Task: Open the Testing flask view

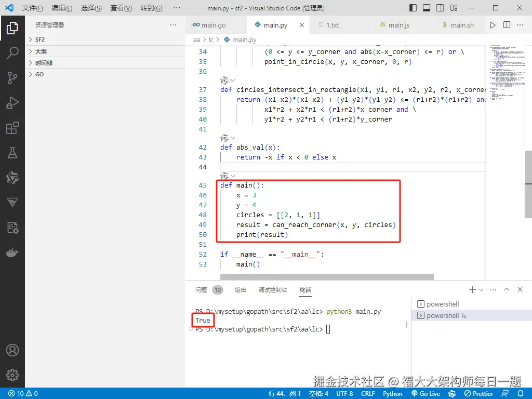Action: [x=12, y=153]
